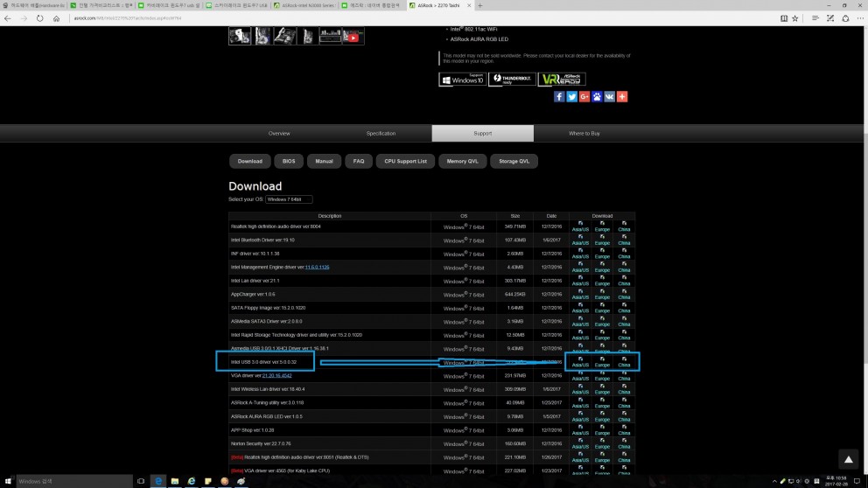Image resolution: width=868 pixels, height=488 pixels.
Task: Download Intel USB 3.0 driver from Asia/US
Action: (x=580, y=362)
